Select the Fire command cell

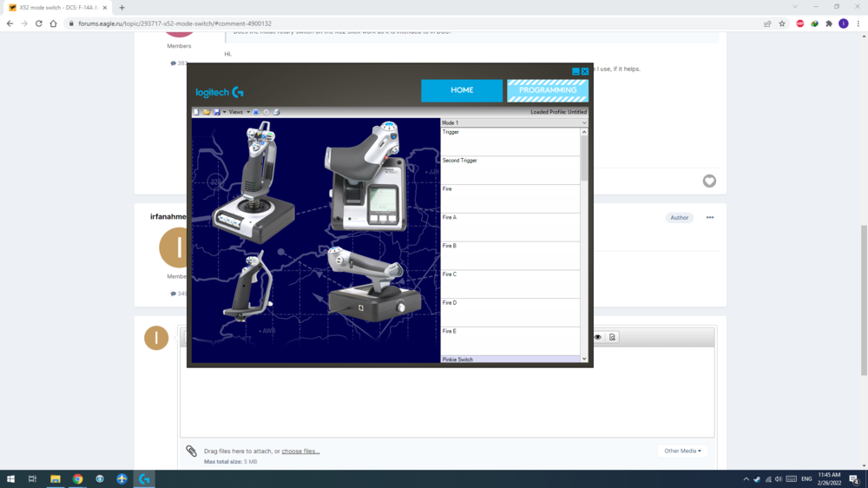pos(510,198)
